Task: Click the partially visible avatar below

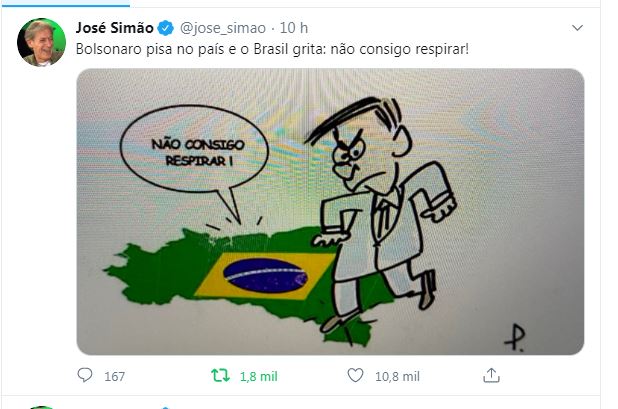Action: 41,407
